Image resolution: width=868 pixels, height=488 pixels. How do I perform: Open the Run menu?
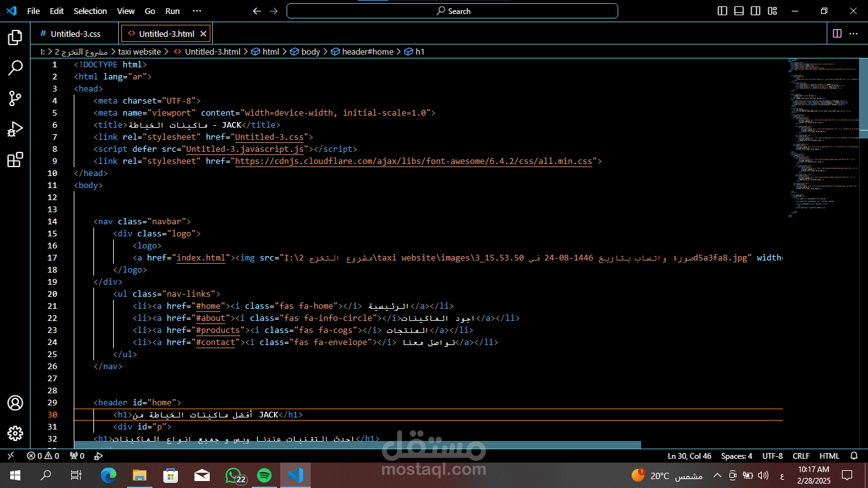click(172, 11)
